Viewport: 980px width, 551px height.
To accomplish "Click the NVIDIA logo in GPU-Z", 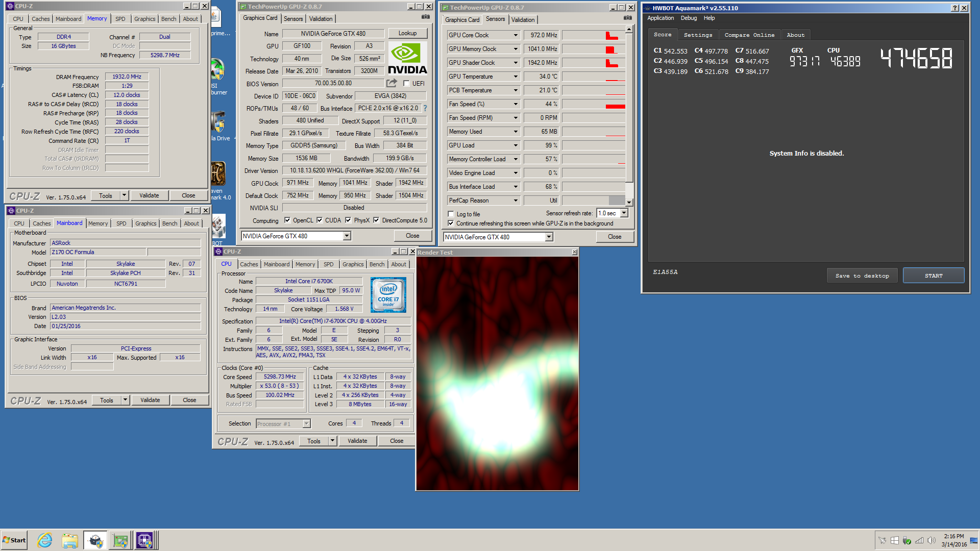I will click(x=407, y=58).
